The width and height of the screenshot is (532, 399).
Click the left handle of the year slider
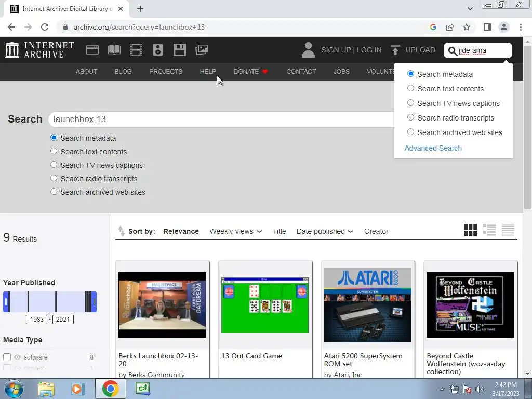[6, 302]
